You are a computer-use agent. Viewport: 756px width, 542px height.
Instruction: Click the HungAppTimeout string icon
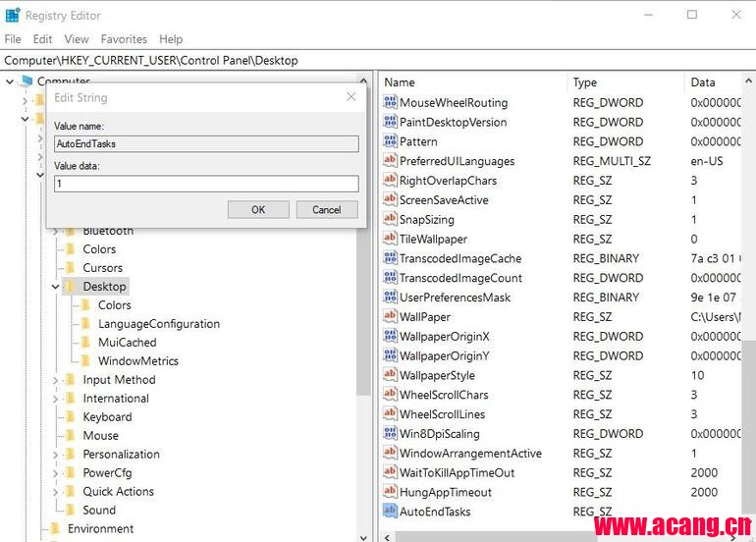point(390,492)
